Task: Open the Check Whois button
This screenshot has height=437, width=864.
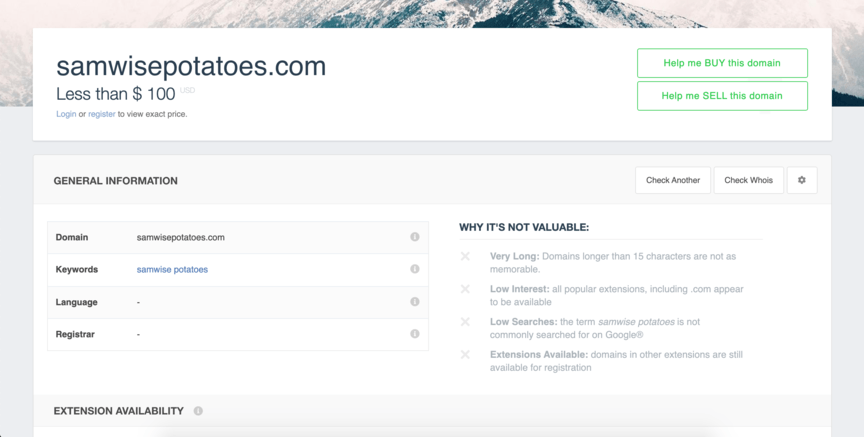Action: 748,180
